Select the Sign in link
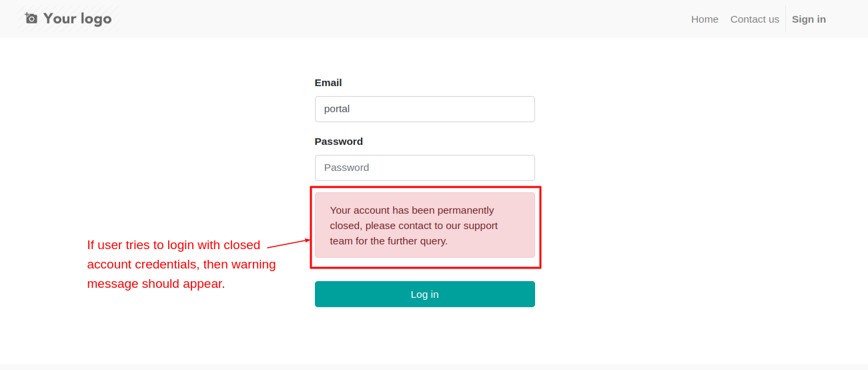The height and width of the screenshot is (370, 868). coord(809,19)
